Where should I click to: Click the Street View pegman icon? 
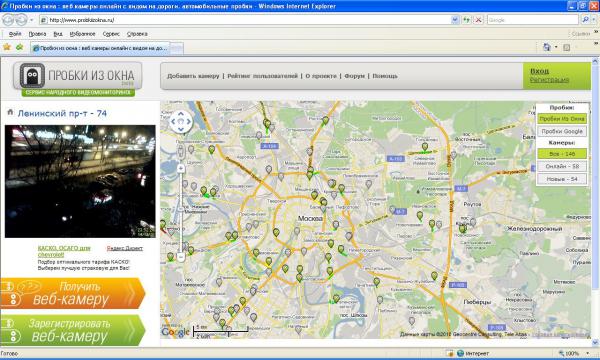[181, 152]
